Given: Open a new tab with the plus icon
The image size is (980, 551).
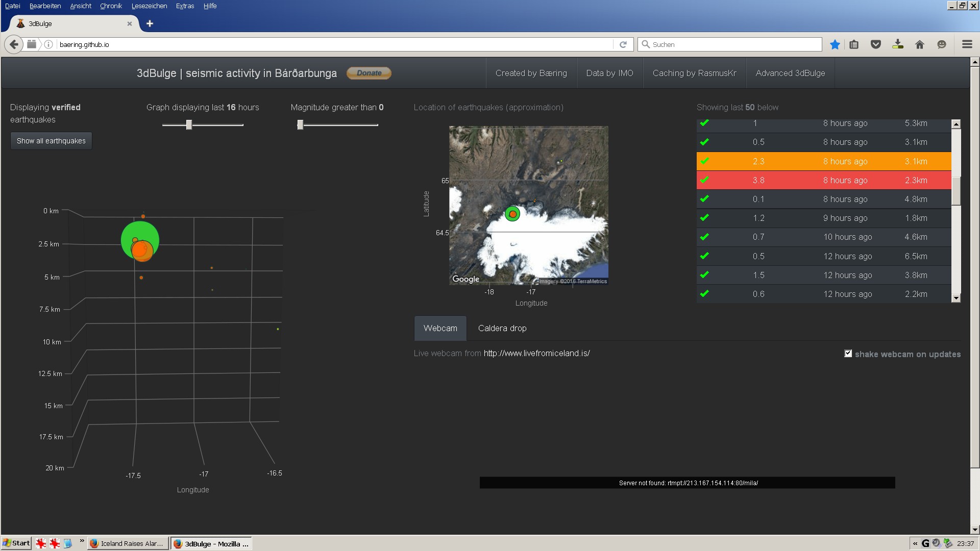Looking at the screenshot, I should (x=150, y=23).
